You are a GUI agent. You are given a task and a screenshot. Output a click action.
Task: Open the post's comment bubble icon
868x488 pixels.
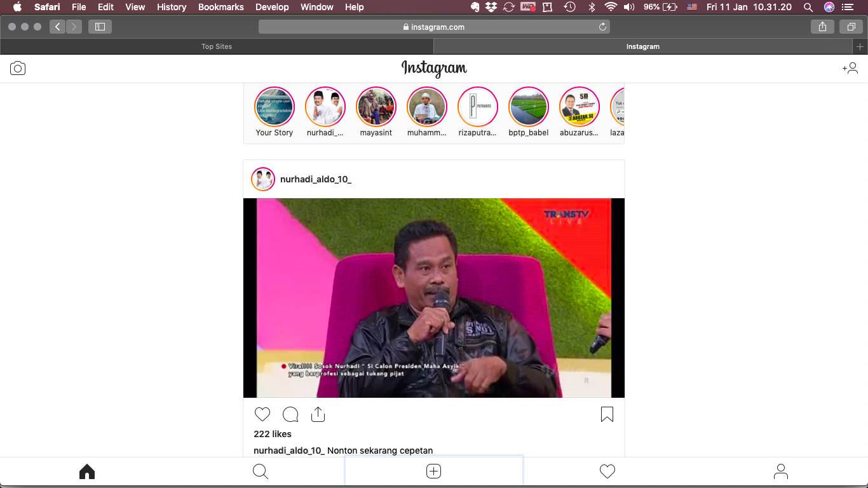point(290,415)
